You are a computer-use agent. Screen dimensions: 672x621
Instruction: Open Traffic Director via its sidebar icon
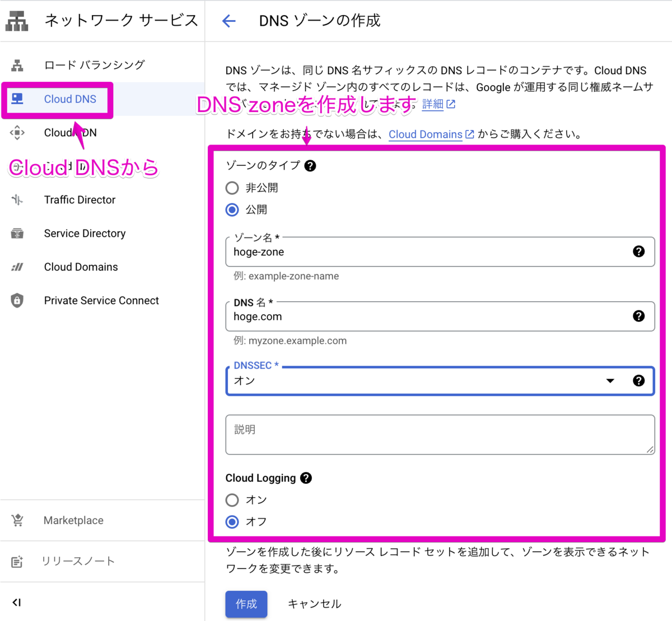(17, 199)
